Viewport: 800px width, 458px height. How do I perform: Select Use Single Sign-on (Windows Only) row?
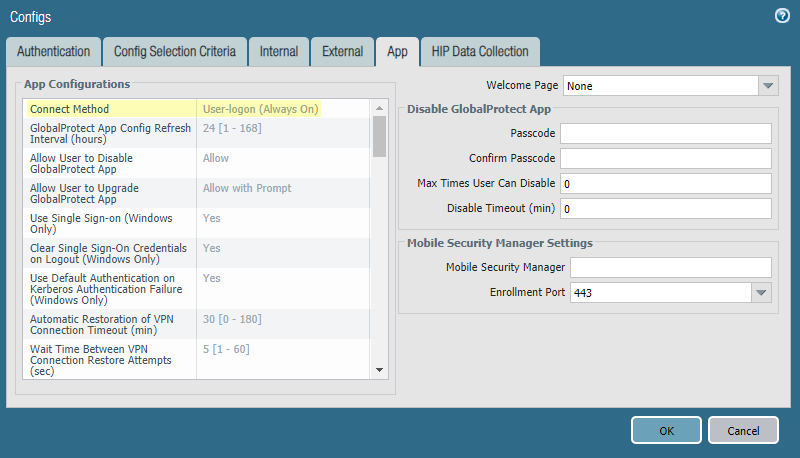click(196, 223)
